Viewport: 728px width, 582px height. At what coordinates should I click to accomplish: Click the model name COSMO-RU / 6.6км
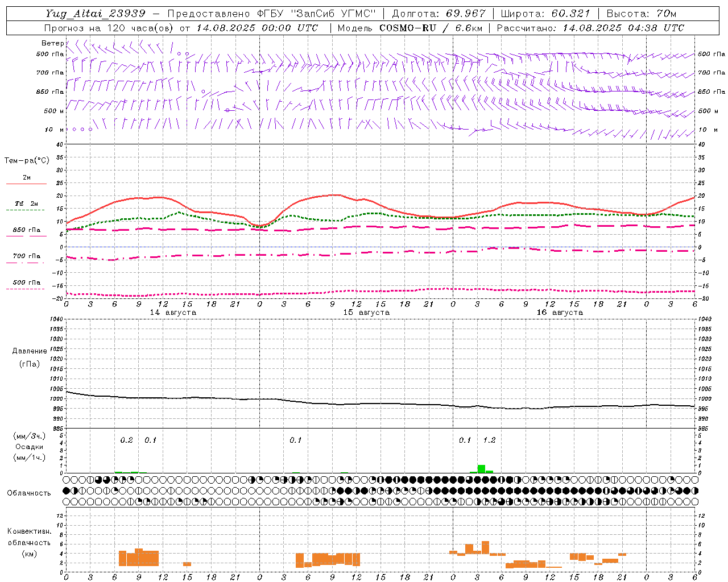(x=431, y=28)
